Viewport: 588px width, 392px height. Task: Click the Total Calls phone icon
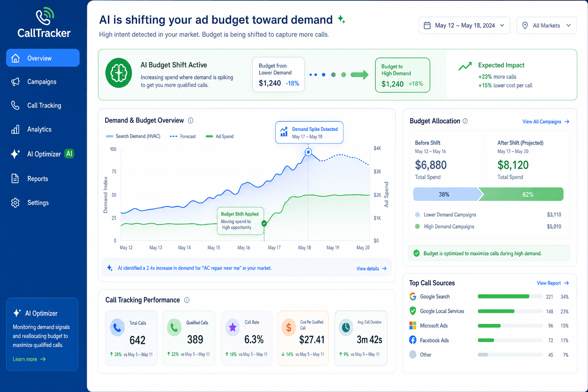(x=118, y=328)
